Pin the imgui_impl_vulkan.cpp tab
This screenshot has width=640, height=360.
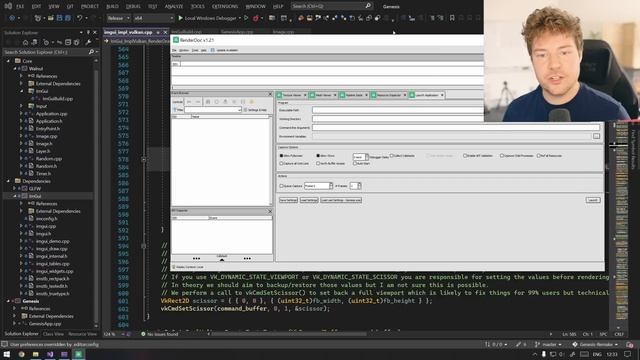(x=158, y=32)
